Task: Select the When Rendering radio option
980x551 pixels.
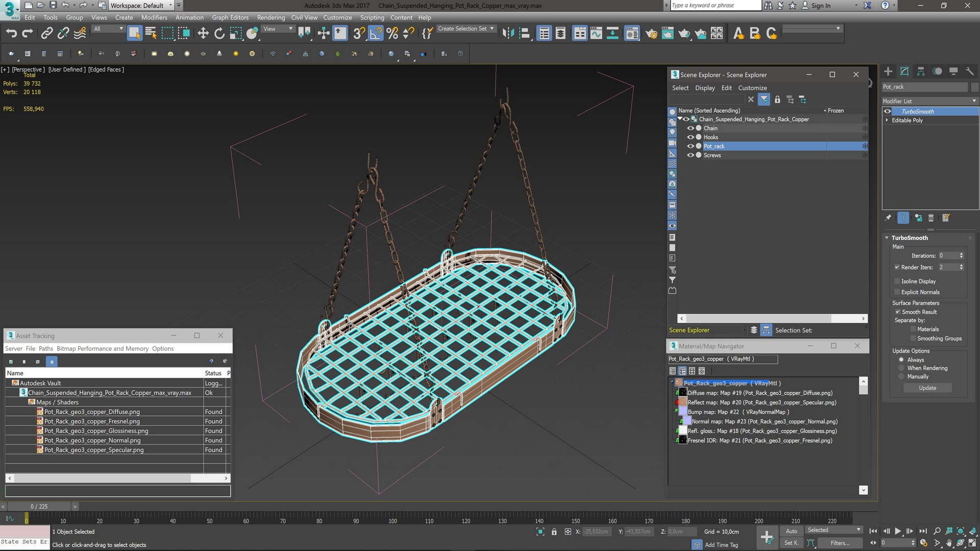Action: (901, 368)
